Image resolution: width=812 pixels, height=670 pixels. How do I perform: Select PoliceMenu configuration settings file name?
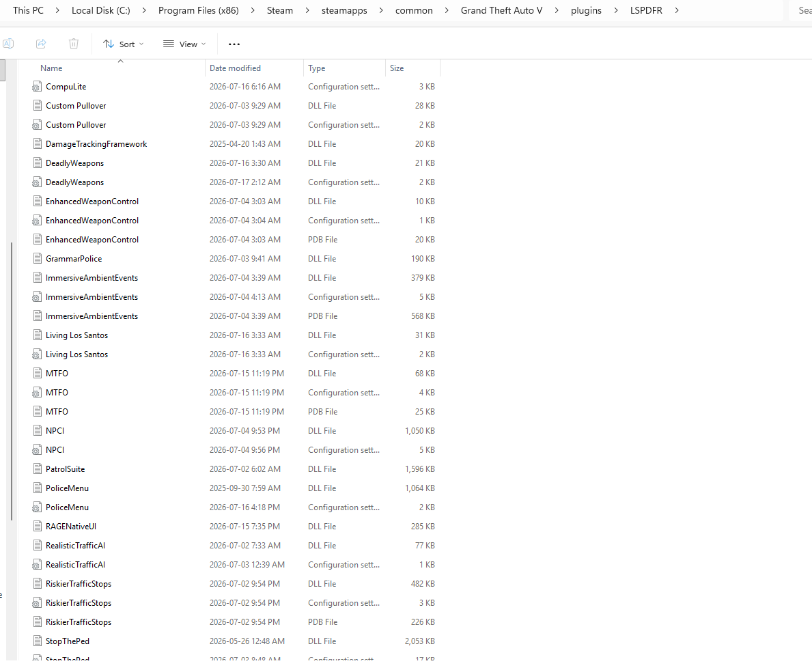coord(67,507)
